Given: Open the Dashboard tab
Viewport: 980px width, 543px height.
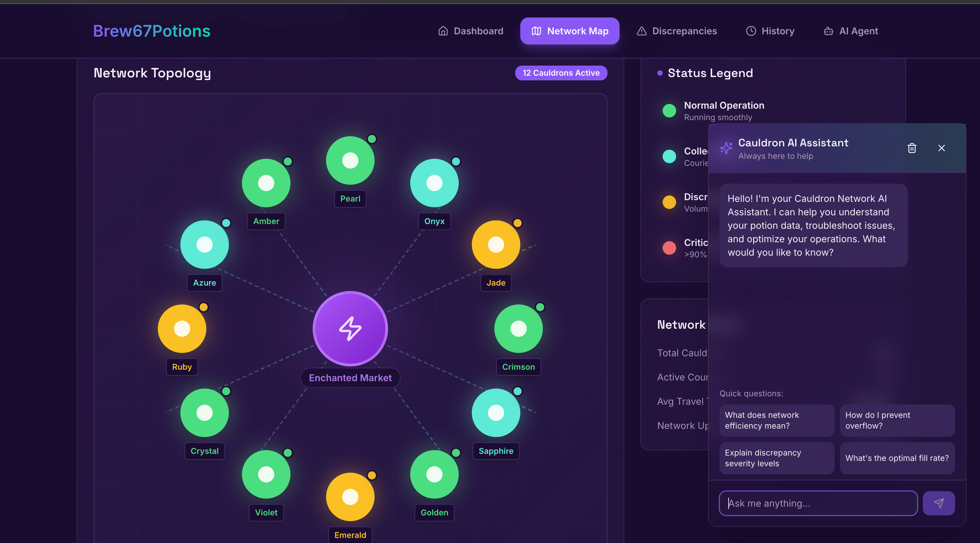Looking at the screenshot, I should 470,31.
